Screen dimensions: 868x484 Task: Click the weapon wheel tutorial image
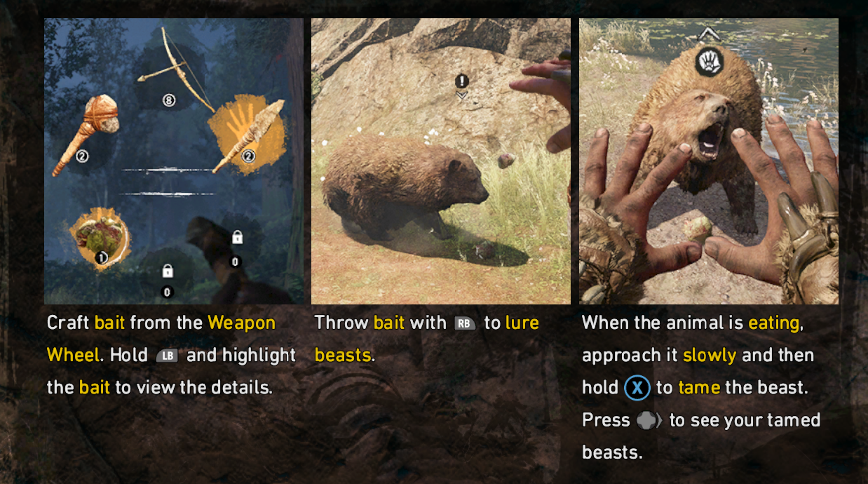click(x=174, y=161)
